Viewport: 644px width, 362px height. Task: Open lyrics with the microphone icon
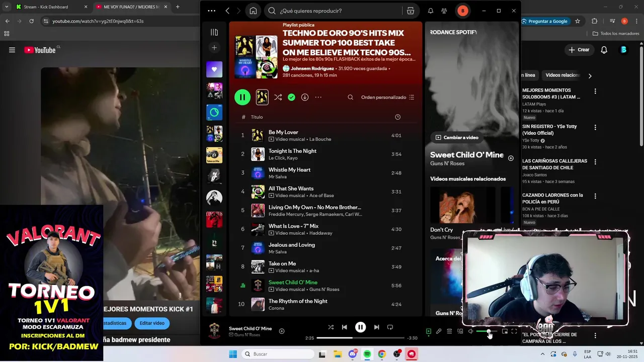[439, 331]
